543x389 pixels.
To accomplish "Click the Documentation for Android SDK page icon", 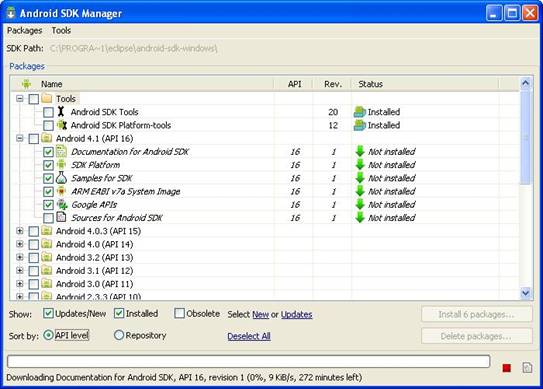I will pos(61,151).
